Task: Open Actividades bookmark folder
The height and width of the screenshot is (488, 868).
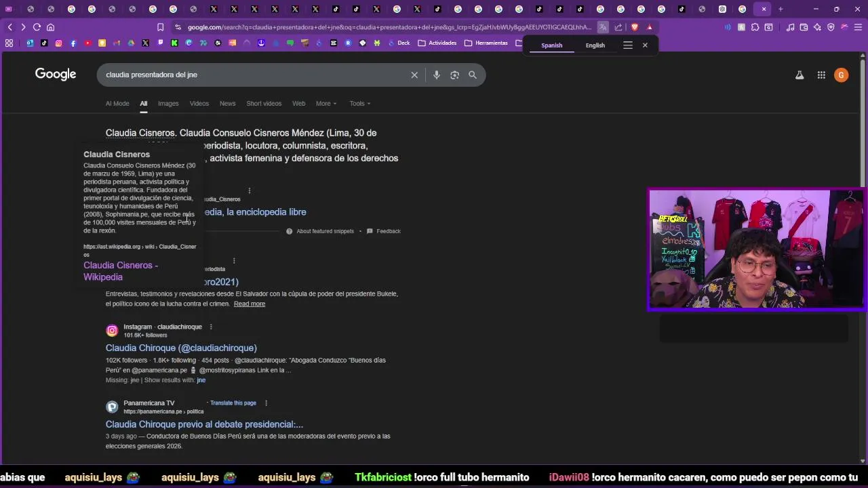Action: [437, 43]
